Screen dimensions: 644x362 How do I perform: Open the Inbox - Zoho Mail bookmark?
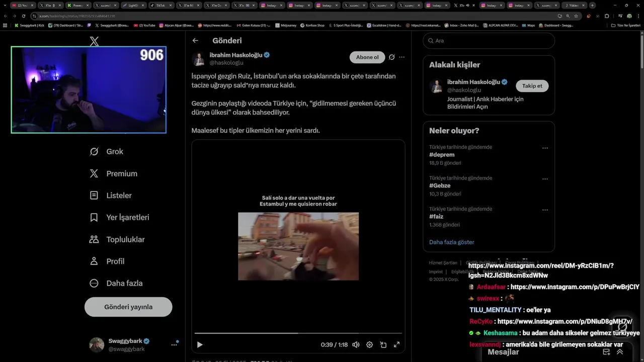click(x=461, y=25)
